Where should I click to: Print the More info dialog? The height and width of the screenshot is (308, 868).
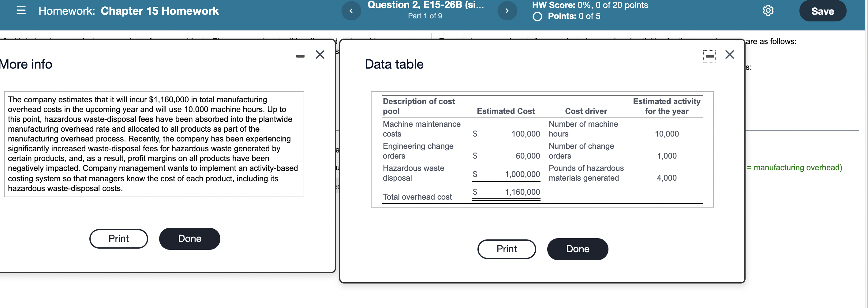(x=119, y=239)
